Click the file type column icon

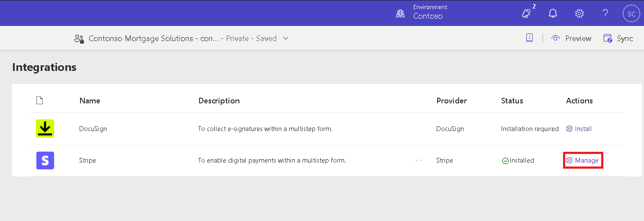(x=40, y=101)
